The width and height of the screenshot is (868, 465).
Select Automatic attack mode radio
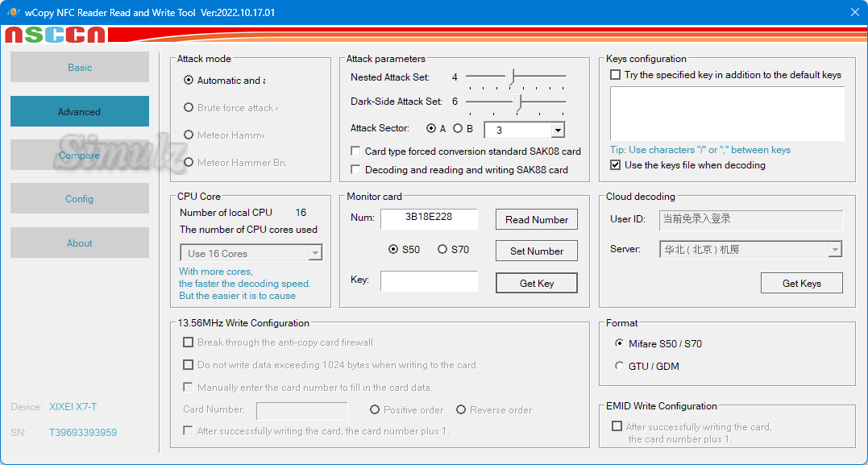[x=189, y=81]
